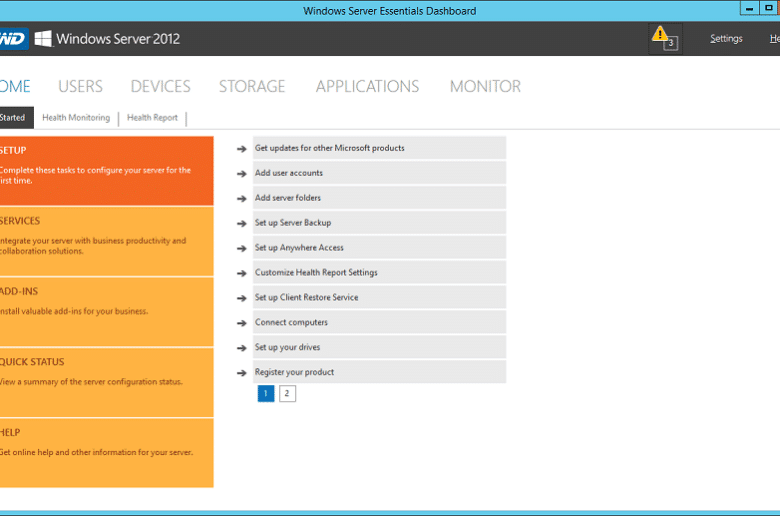780x516 pixels.
Task: Select the QUICK STATUS category panel
Action: 106,383
